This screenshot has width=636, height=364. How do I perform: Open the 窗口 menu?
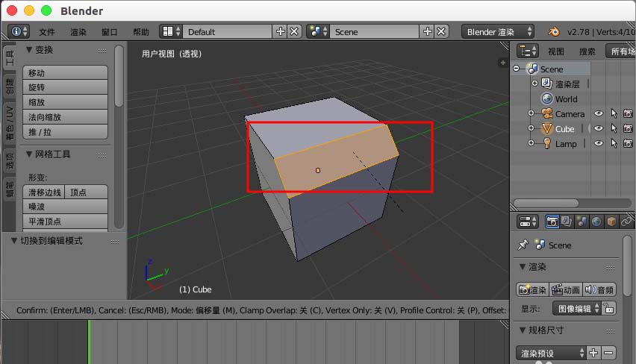click(110, 32)
